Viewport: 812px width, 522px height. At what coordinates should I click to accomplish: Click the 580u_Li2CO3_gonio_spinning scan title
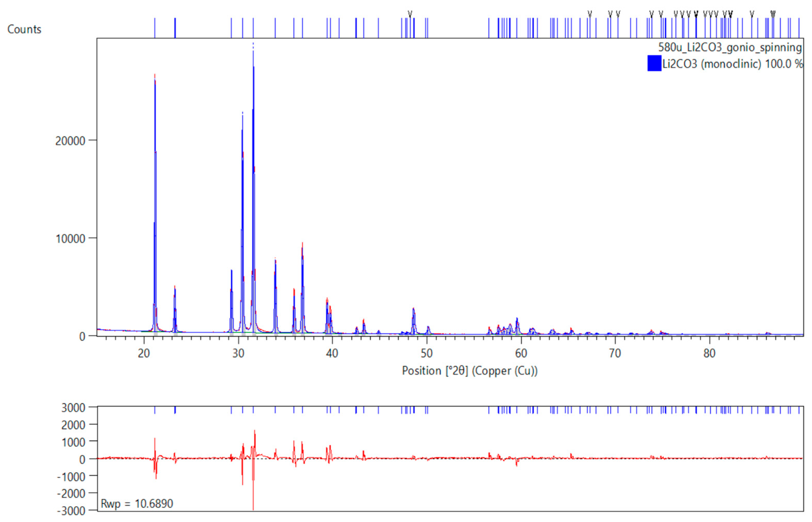(730, 47)
